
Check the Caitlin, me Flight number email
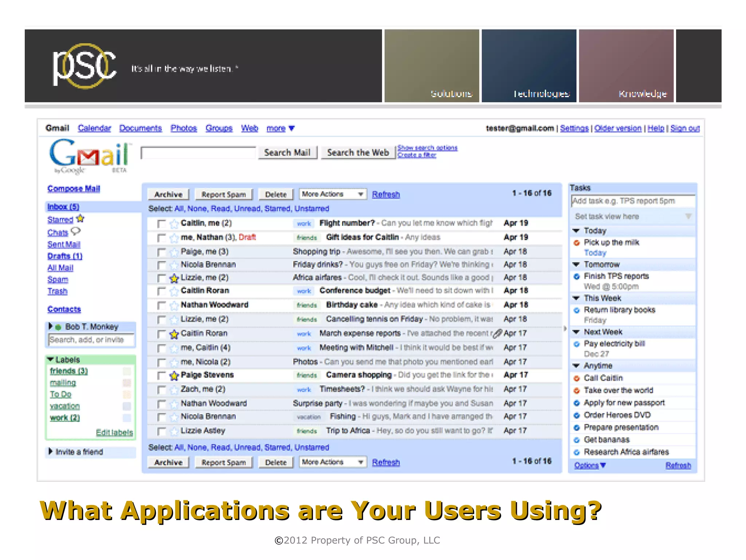click(x=161, y=224)
